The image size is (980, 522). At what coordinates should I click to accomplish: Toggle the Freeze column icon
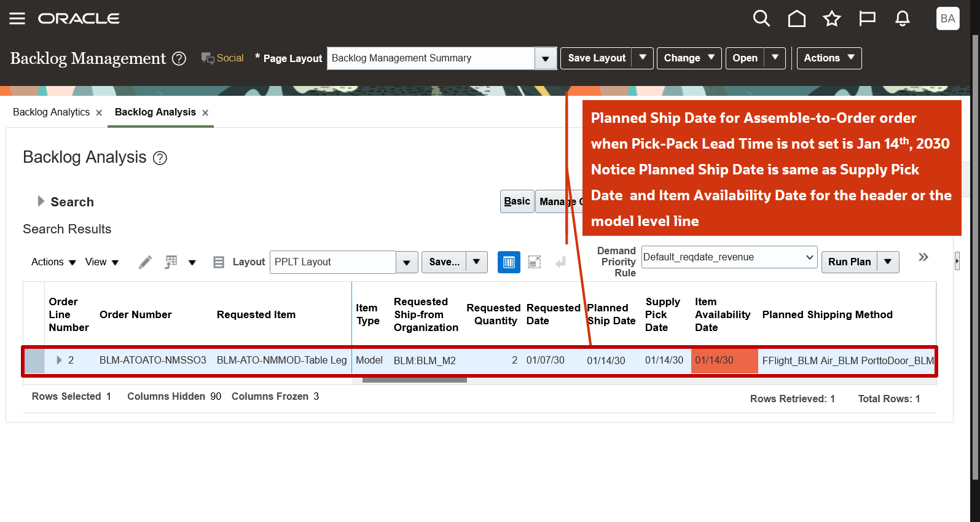(509, 262)
